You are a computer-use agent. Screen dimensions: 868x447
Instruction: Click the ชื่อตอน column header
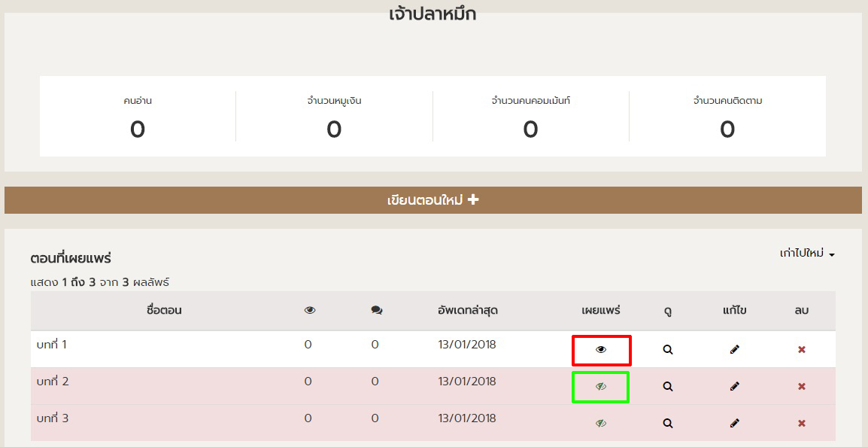(164, 310)
